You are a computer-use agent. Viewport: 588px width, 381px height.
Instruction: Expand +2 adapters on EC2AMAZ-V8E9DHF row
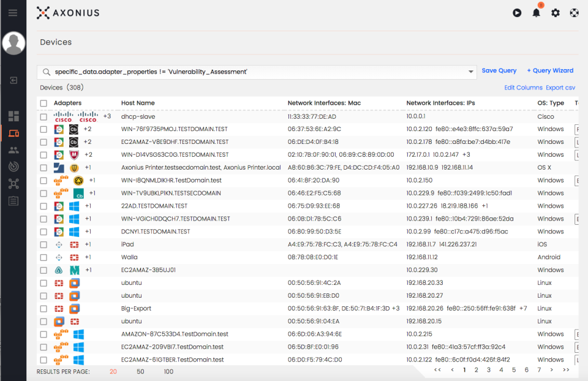(x=88, y=141)
